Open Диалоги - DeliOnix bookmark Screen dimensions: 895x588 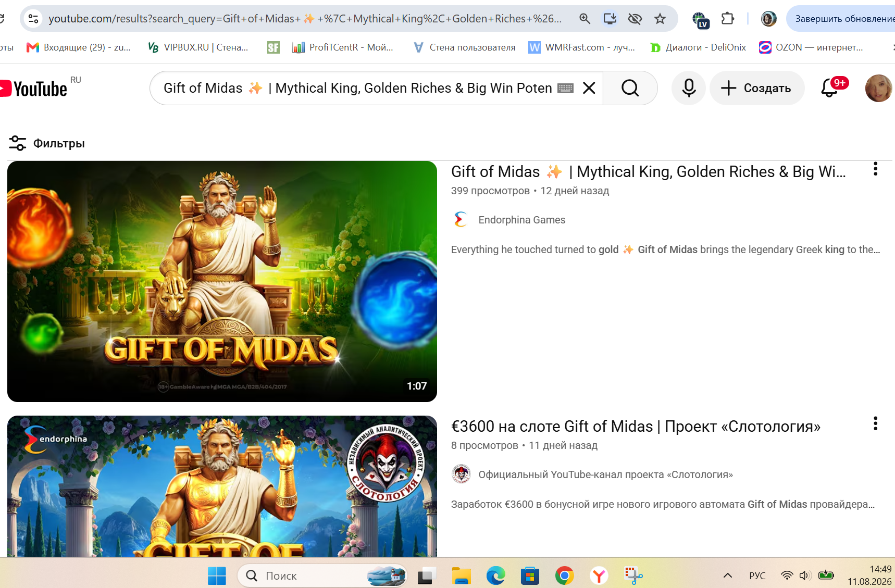tap(698, 47)
